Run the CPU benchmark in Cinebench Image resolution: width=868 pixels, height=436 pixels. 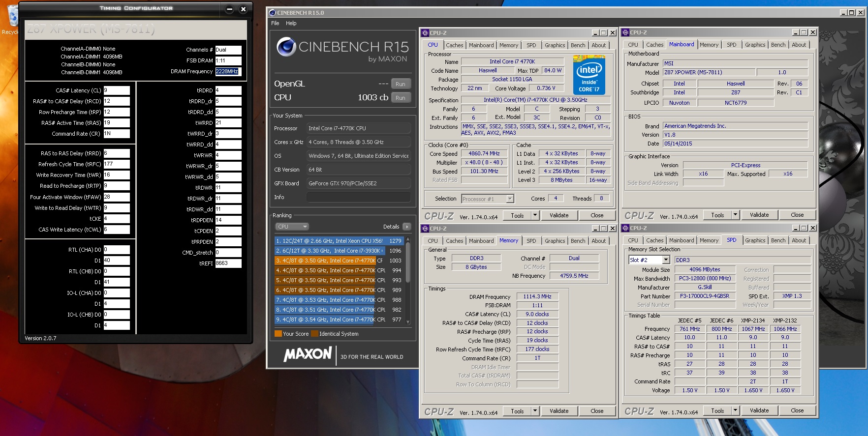coord(401,98)
